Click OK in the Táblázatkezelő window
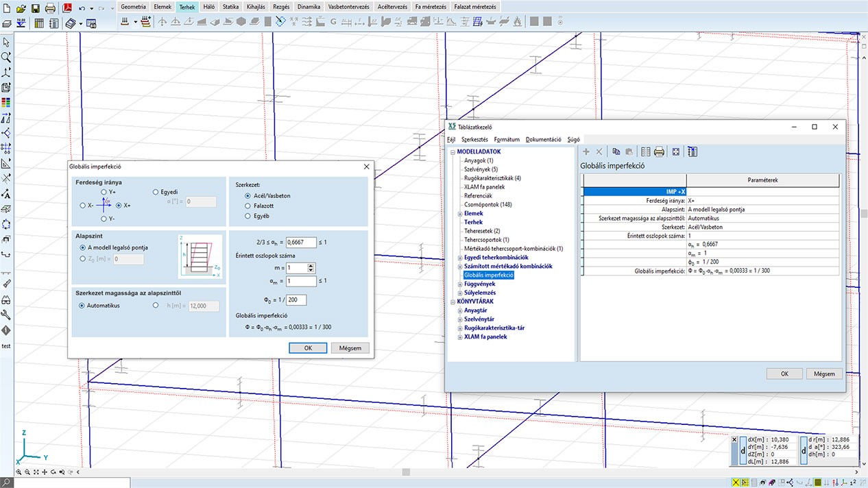 784,374
